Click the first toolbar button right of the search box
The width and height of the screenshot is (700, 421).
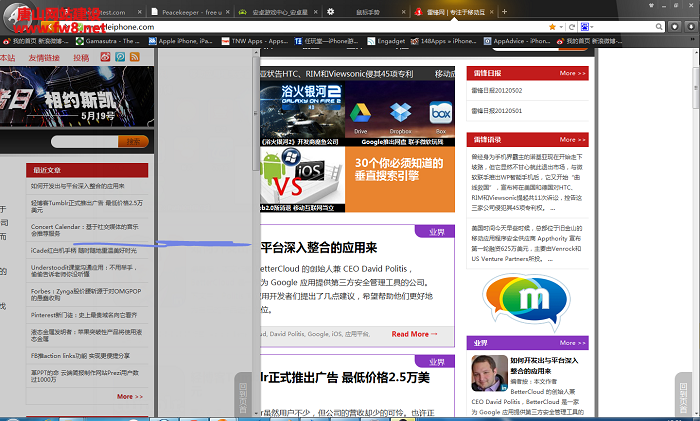[x=675, y=27]
